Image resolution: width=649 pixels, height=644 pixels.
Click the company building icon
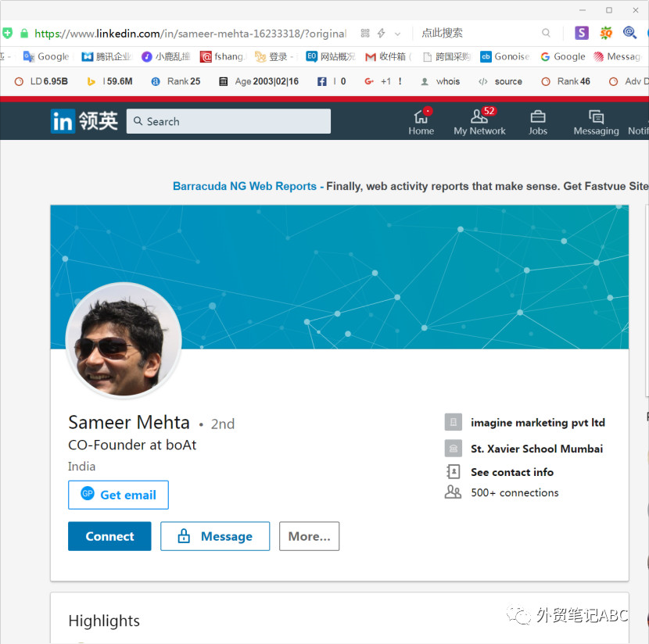(x=454, y=422)
